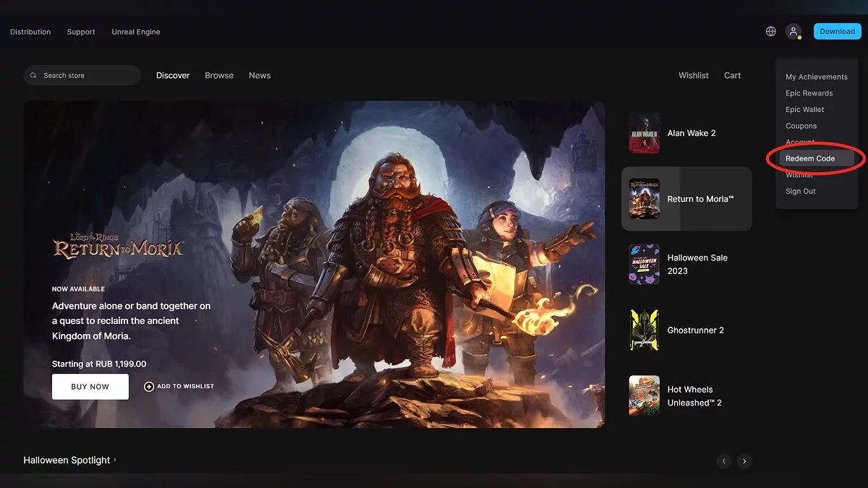Click the previous arrow in Halloween Spotlight
The width and height of the screenshot is (868, 488).
724,461
